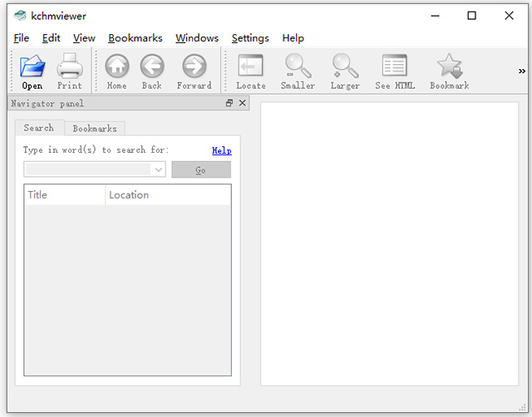Open the Windows menu

click(x=197, y=38)
